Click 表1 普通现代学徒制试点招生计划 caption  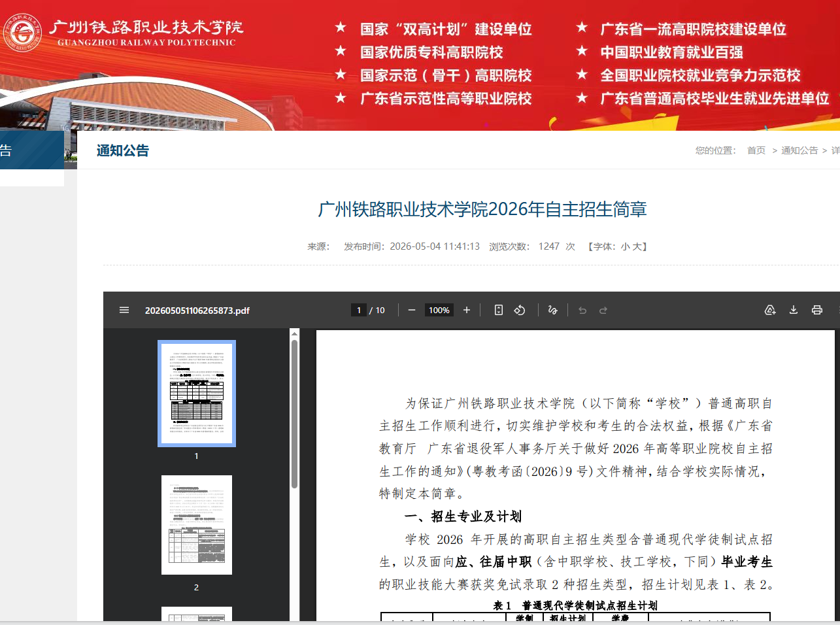(x=575, y=605)
